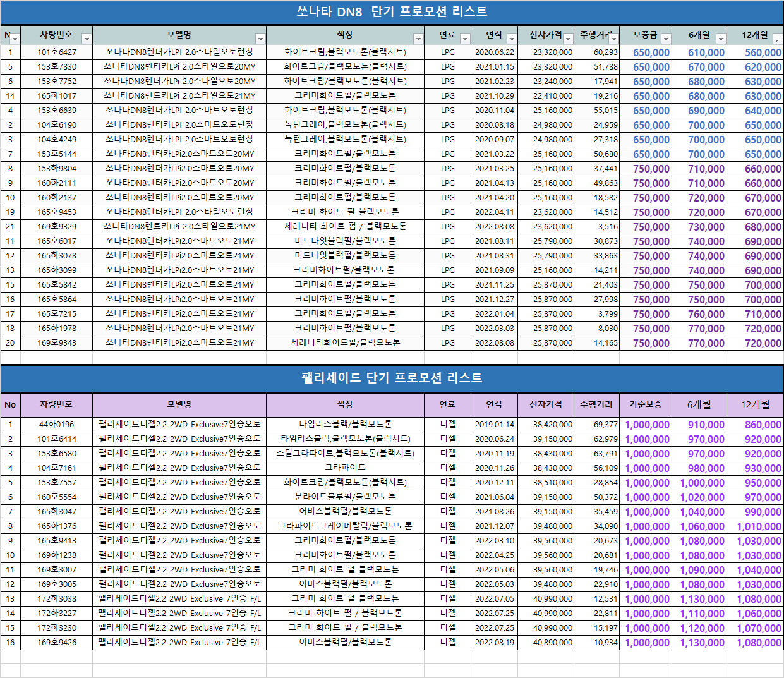Screen dimensions: 784x678
Task: Click the color cell 문라이트블루펄/블랙모노톤
Action: (345, 497)
